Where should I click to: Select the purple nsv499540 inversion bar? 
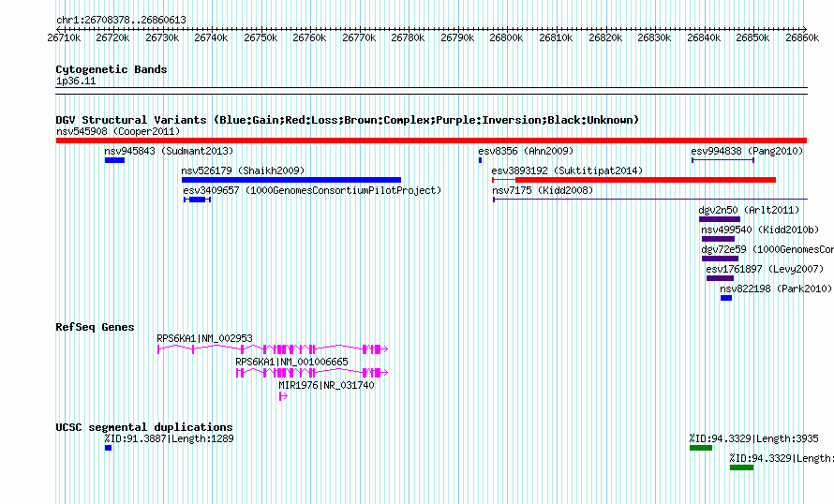[718, 239]
